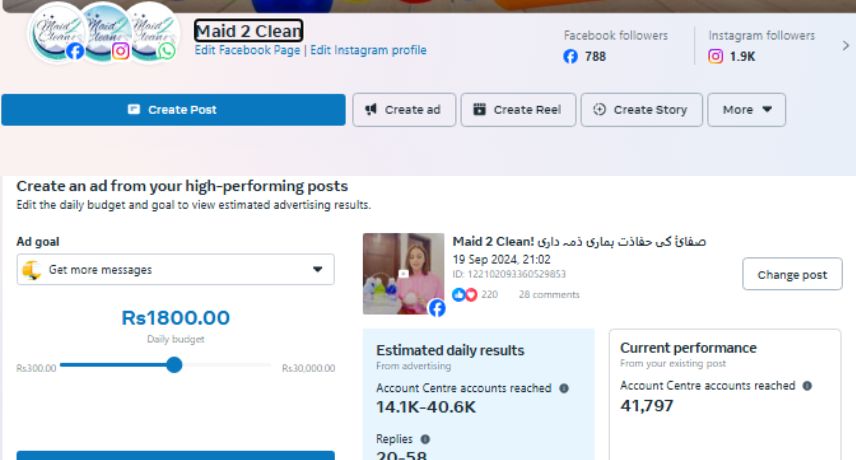Open the Edit Facebook Page link
Screen dimensions: 856x460
click(248, 50)
